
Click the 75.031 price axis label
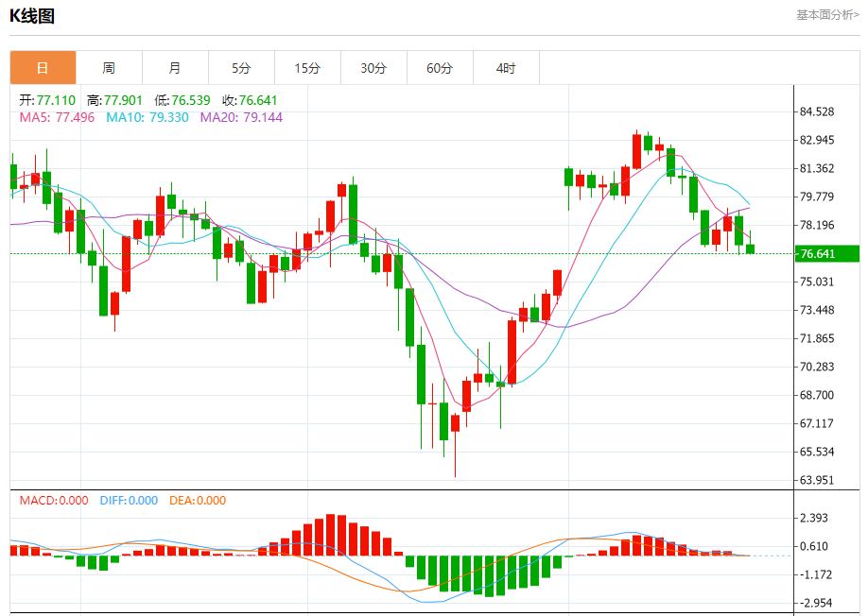click(817, 282)
